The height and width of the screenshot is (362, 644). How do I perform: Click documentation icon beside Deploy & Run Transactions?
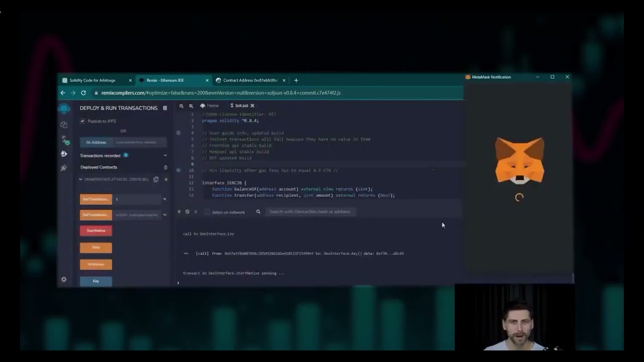165,108
